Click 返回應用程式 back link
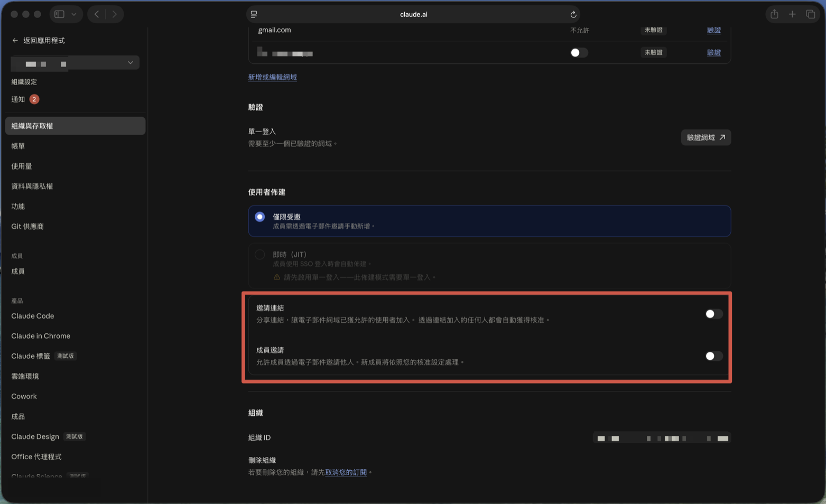Viewport: 826px width, 504px height. pos(38,40)
